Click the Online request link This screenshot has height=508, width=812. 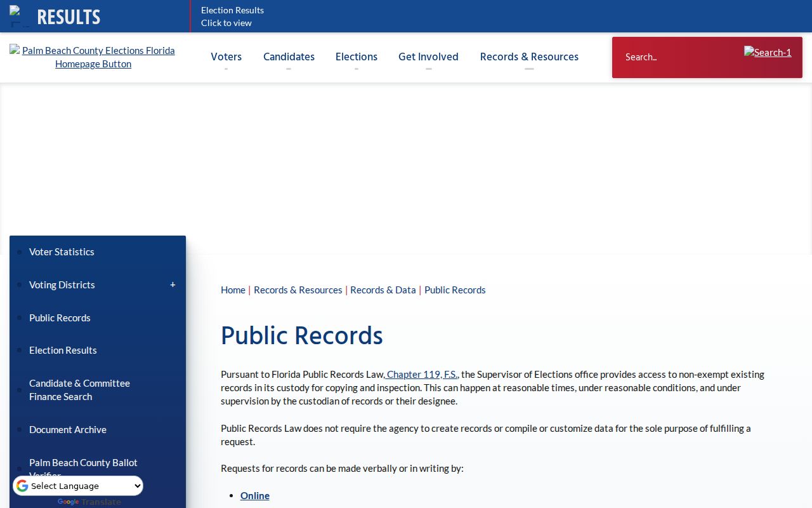pyautogui.click(x=255, y=495)
